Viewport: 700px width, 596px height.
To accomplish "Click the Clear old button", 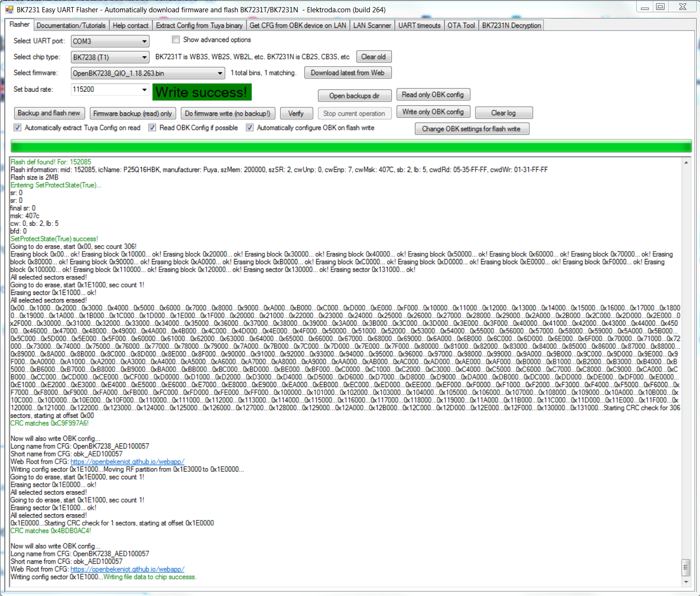I will [x=373, y=57].
